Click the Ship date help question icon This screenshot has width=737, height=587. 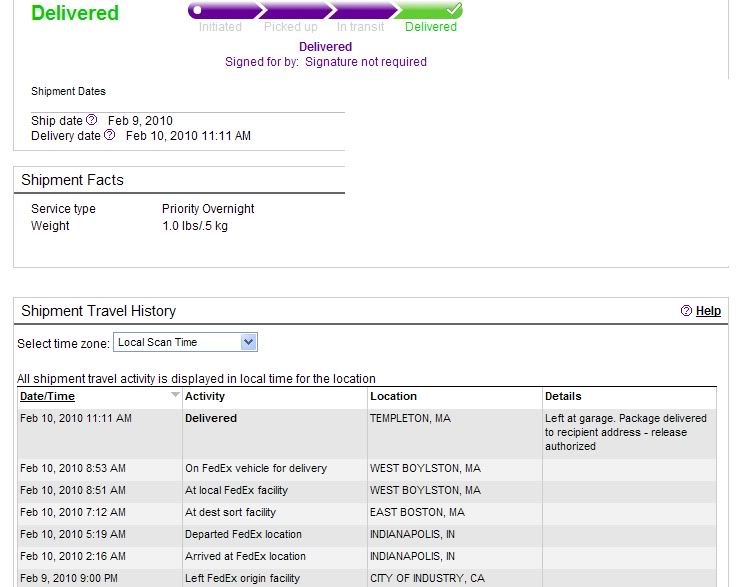92,120
